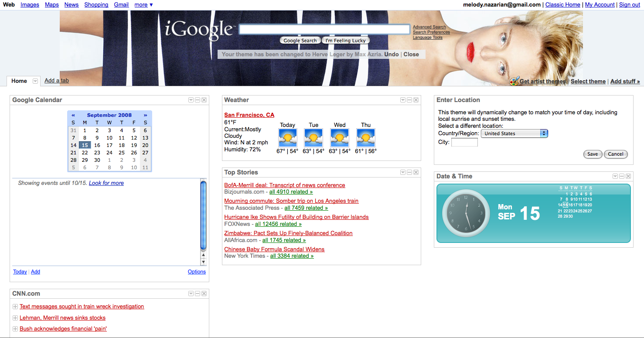Minimize the Date & Time gadget
This screenshot has height=338, width=644.
pos(622,176)
